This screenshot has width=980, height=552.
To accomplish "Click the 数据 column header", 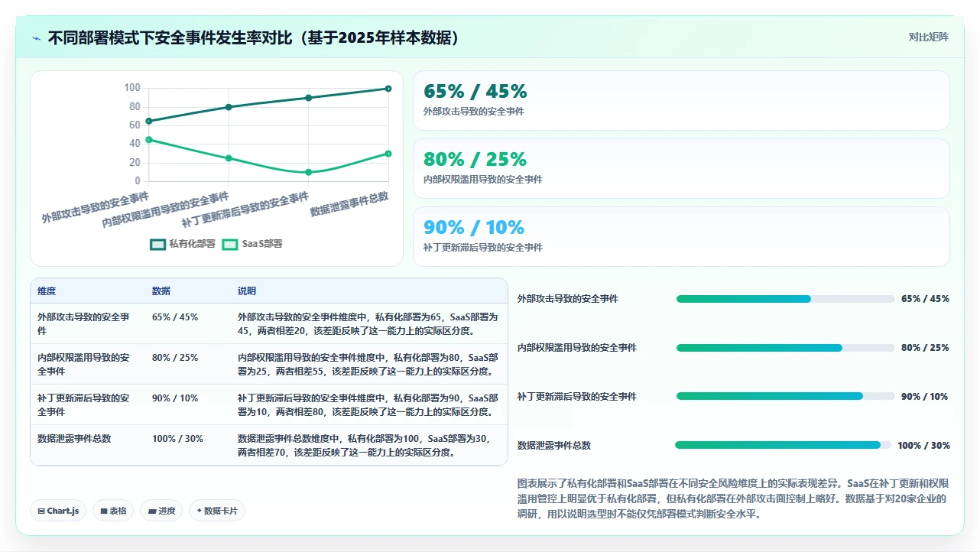I will (x=161, y=291).
